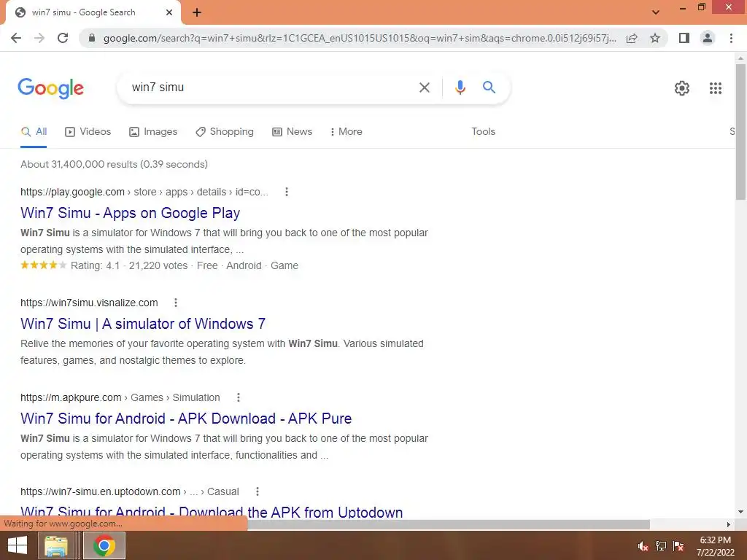The image size is (747, 560).
Task: Open a new tab with plus button
Action: coord(197,12)
